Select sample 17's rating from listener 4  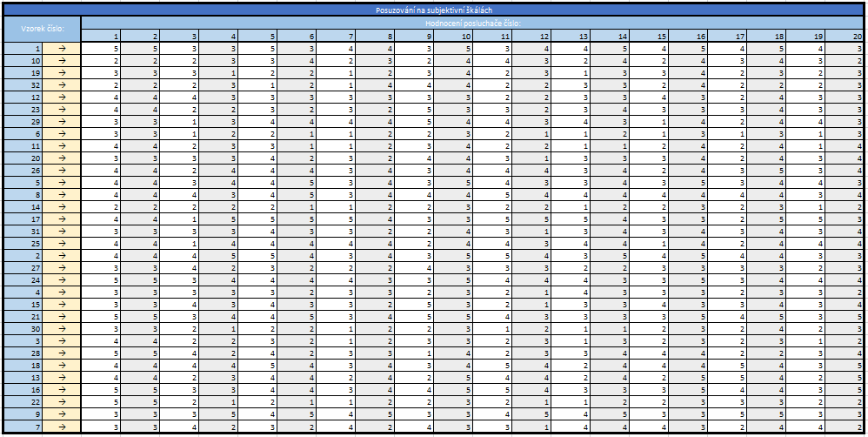click(x=219, y=219)
